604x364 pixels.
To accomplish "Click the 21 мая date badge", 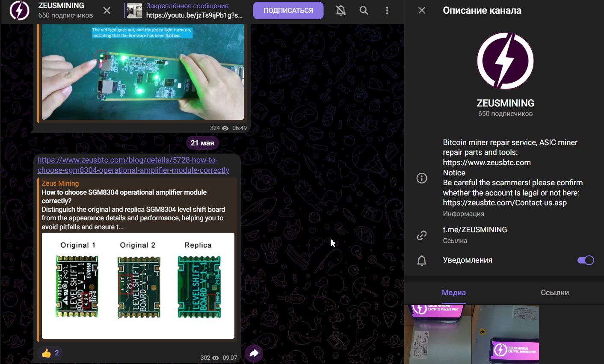I will click(202, 143).
